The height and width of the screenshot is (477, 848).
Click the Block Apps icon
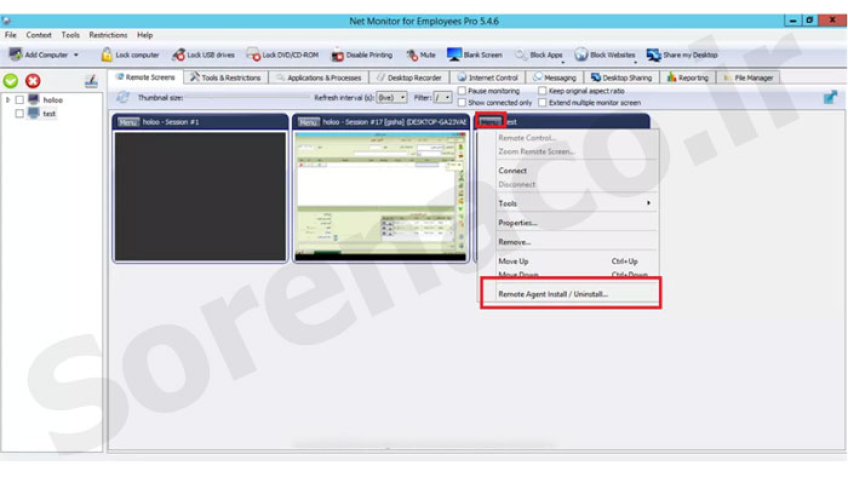pos(521,55)
